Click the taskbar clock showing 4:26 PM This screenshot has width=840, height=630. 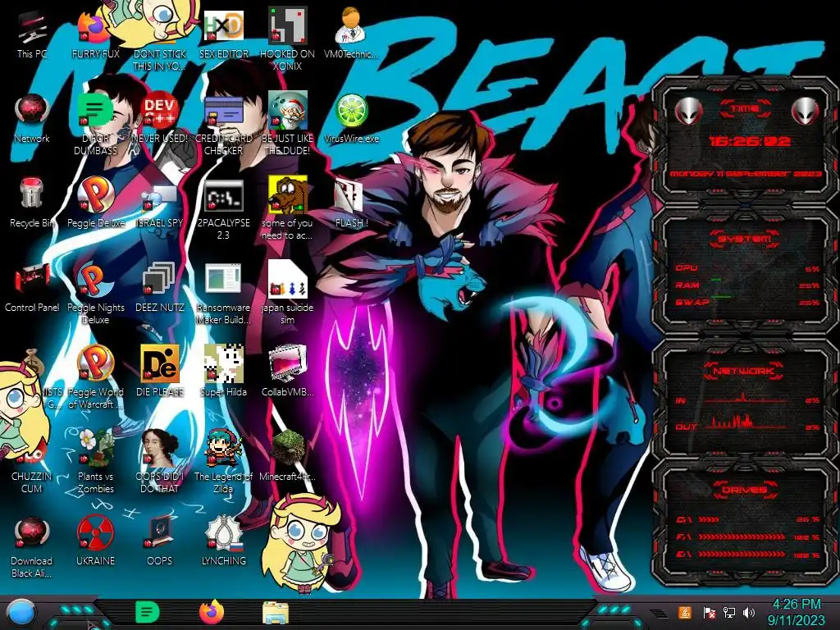(796, 612)
